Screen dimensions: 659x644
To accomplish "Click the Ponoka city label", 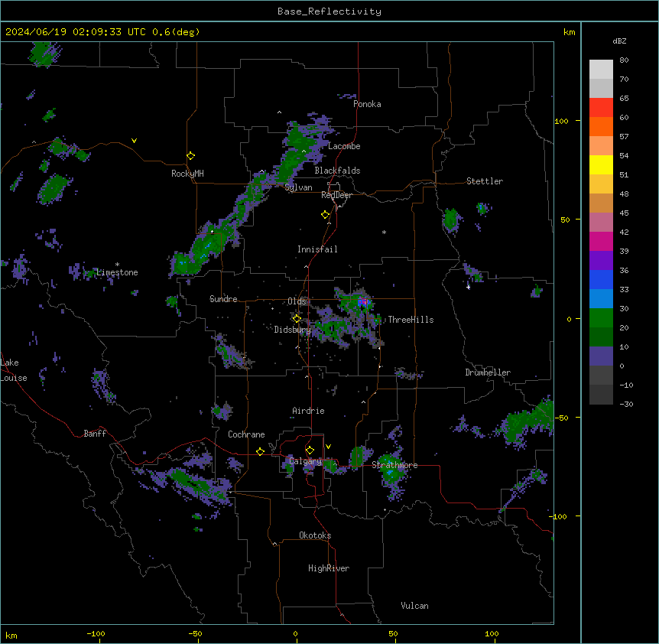I will point(367,104).
